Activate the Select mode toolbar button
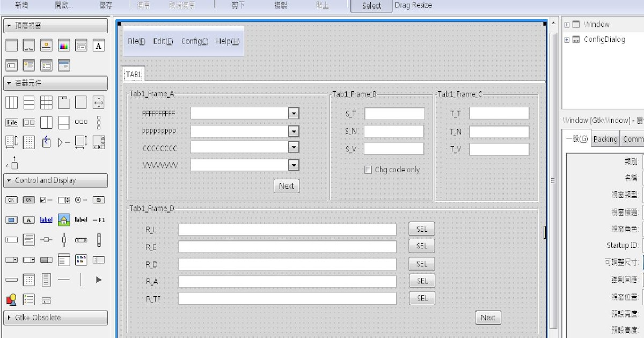644x338 pixels. point(371,5)
